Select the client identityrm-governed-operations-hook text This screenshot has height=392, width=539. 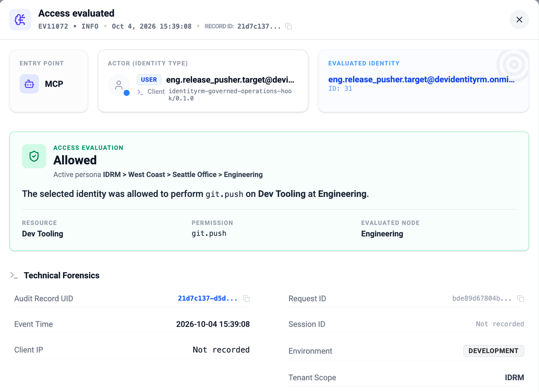tap(230, 95)
